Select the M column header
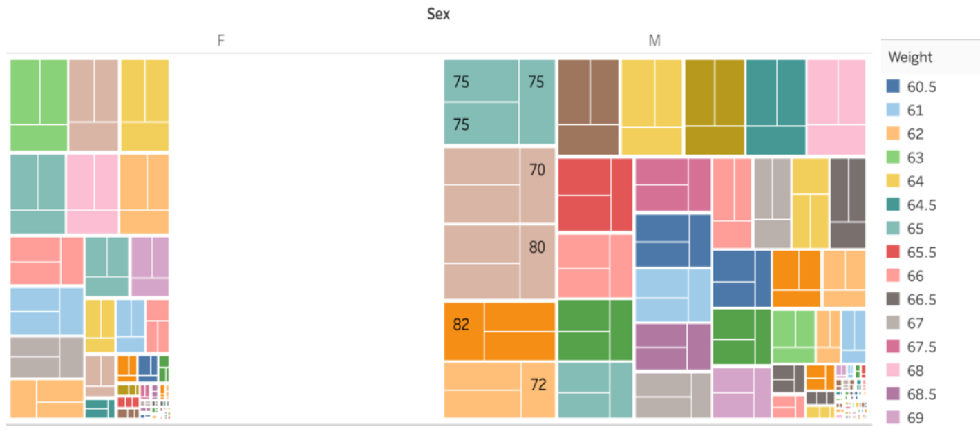The height and width of the screenshot is (438, 980). (x=654, y=40)
